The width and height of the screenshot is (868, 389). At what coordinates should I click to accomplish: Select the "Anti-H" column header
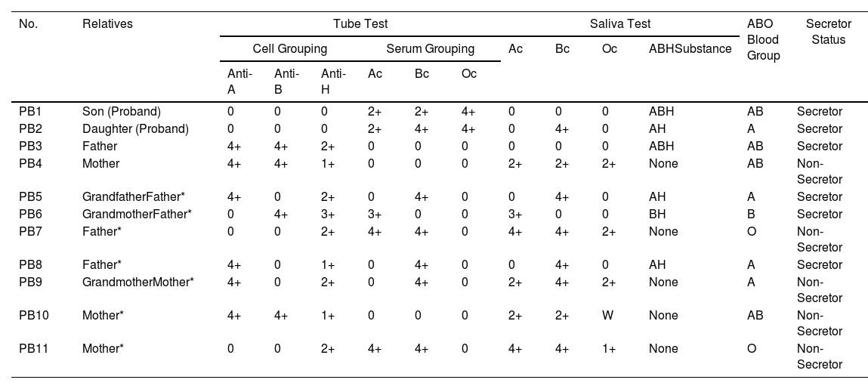333,81
